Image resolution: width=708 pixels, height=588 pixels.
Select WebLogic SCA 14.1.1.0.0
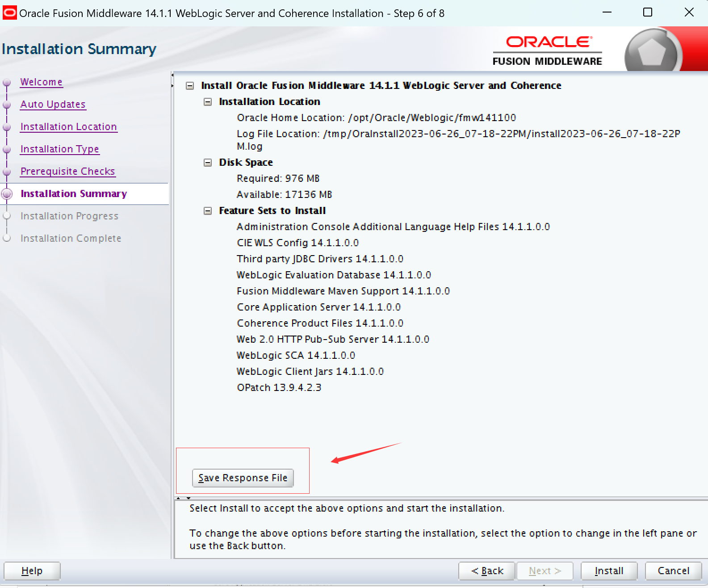coord(296,356)
